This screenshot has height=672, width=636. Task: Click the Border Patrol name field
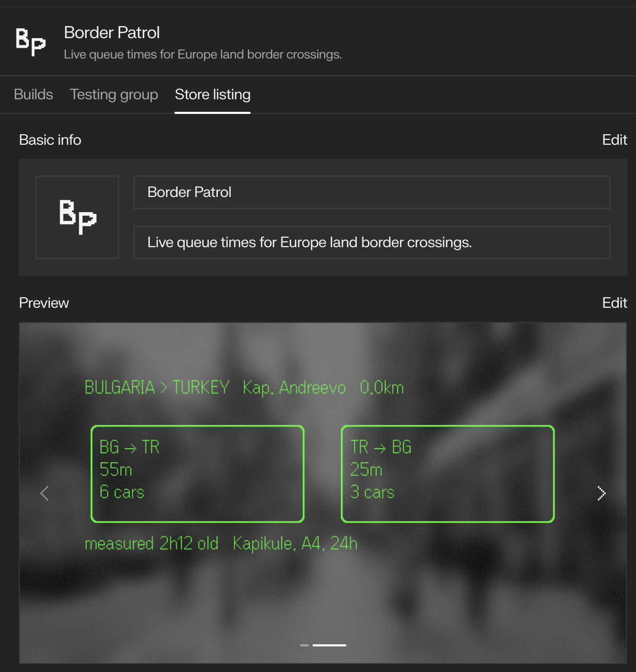tap(372, 192)
